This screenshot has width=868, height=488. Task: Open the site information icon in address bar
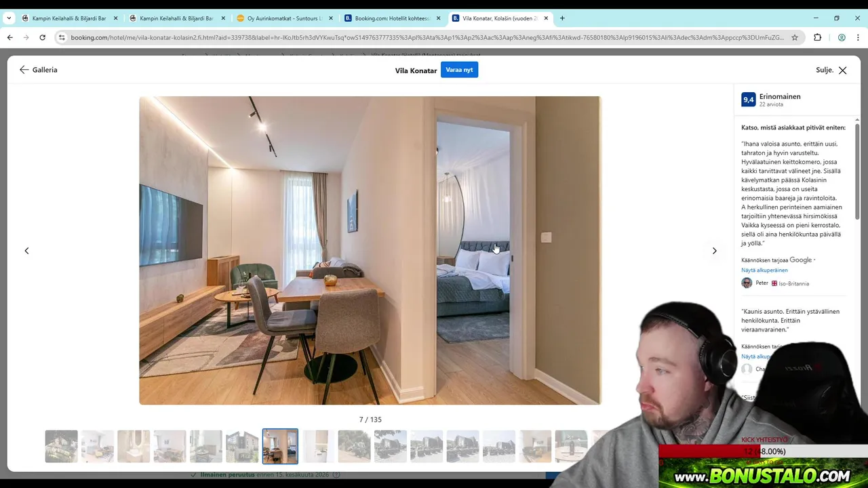click(x=62, y=37)
